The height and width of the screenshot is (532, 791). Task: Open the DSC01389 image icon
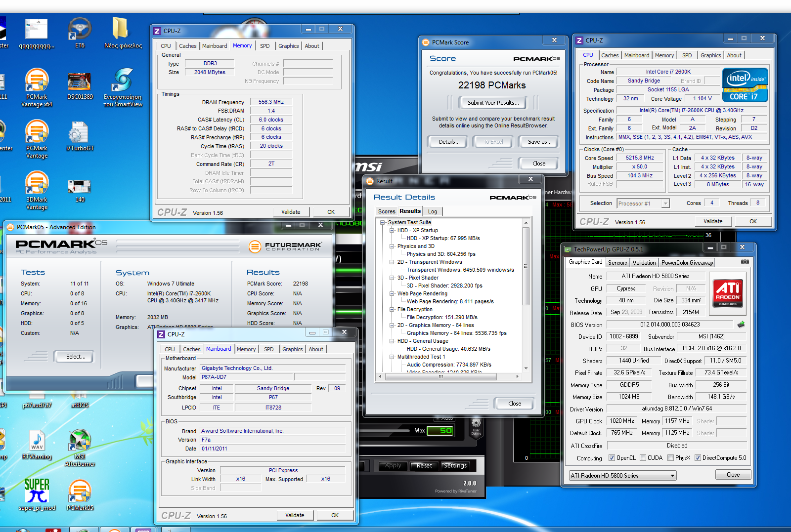[x=80, y=85]
